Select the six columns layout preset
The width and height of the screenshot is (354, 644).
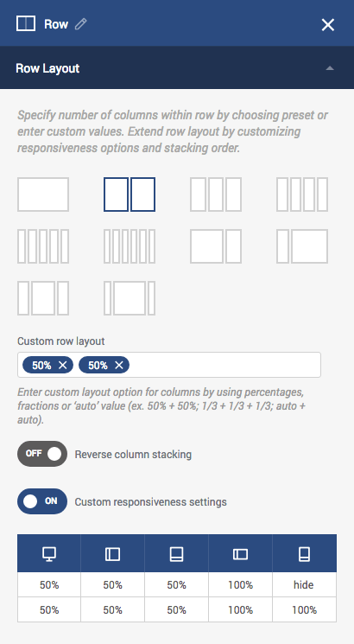coord(130,246)
